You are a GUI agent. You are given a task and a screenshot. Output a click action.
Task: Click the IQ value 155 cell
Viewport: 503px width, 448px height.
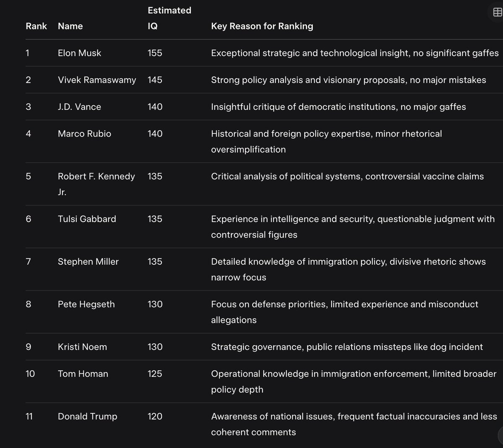tap(155, 53)
